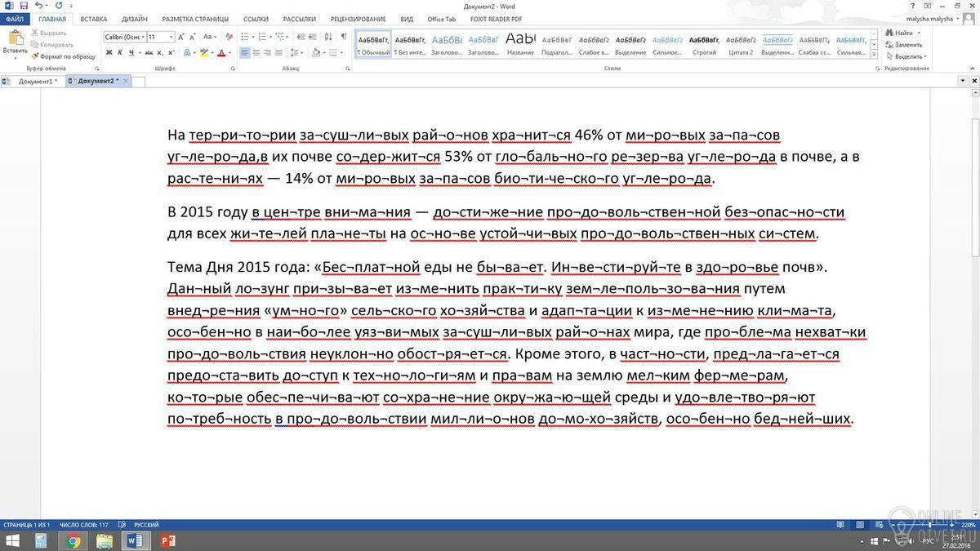The image size is (980, 551).
Task: Open the paragraph shading paint bucket
Action: (x=315, y=53)
